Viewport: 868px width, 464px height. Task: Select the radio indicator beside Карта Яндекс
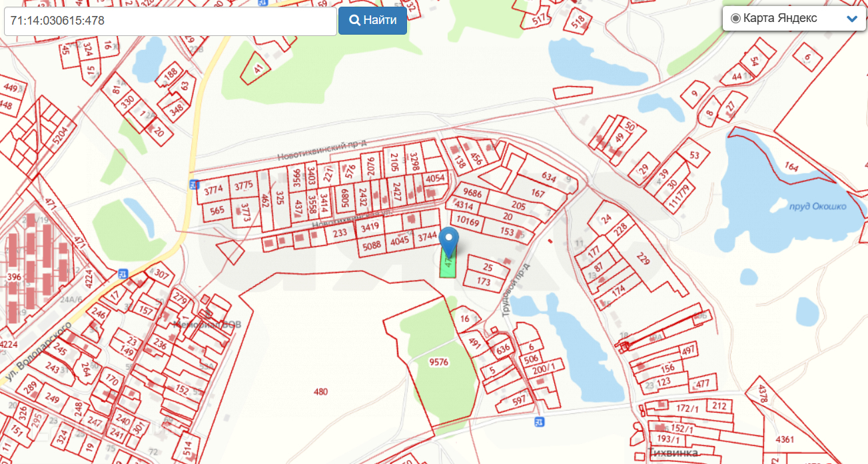click(735, 19)
